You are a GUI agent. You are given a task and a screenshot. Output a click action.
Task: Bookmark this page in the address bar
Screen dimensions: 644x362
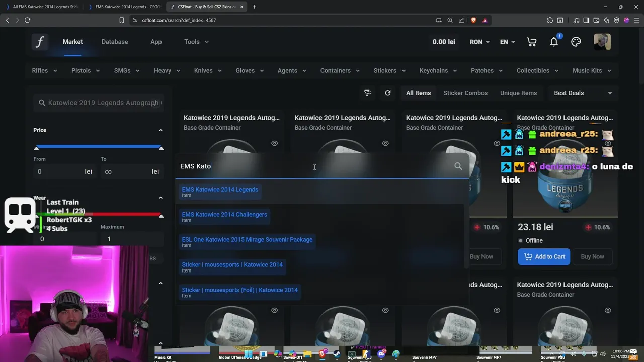tap(121, 20)
